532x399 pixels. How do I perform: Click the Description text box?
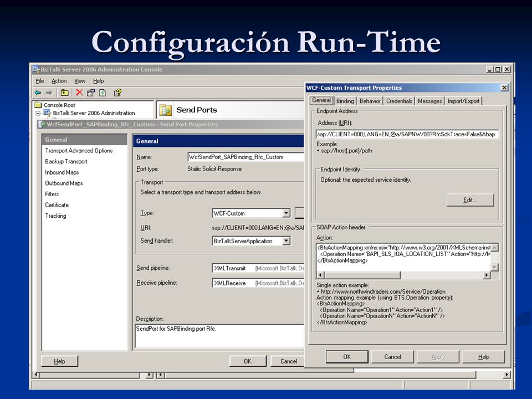pos(219,336)
